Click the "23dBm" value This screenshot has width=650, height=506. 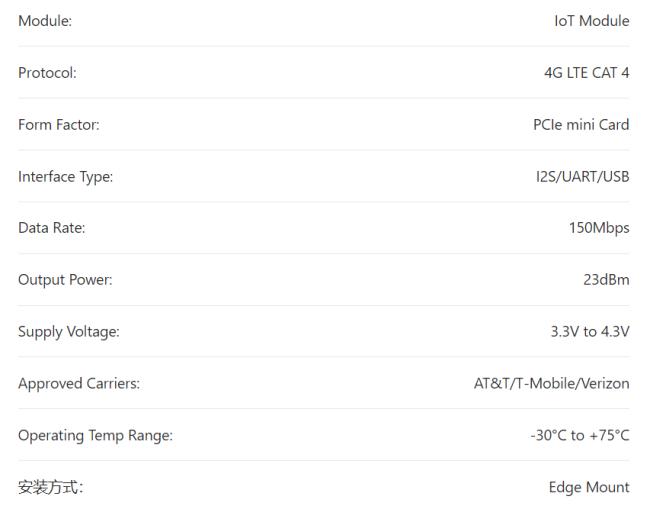pos(606,280)
